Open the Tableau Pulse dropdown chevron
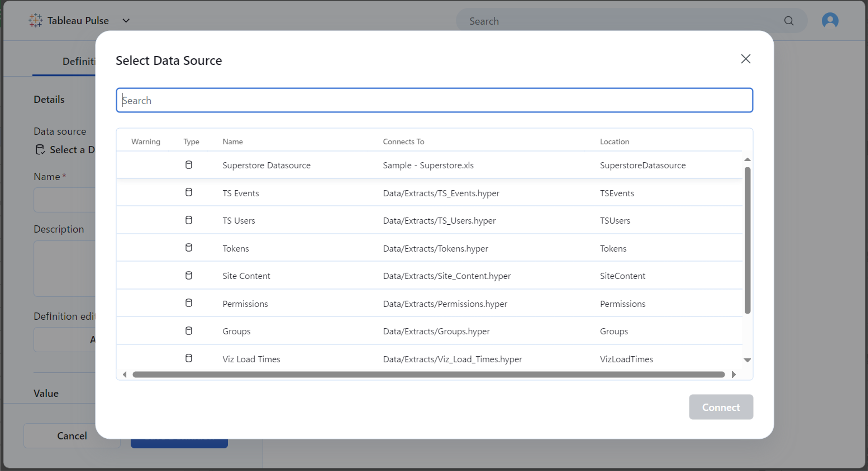868x471 pixels. [126, 21]
